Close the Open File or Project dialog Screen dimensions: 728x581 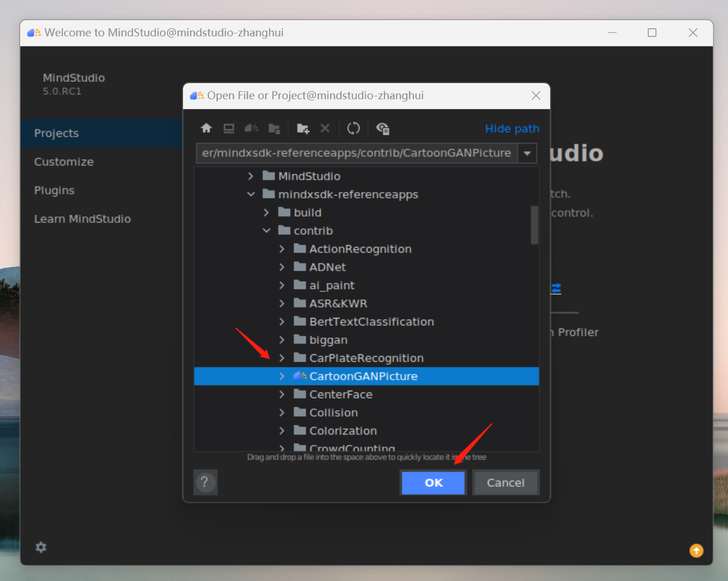[x=536, y=95]
